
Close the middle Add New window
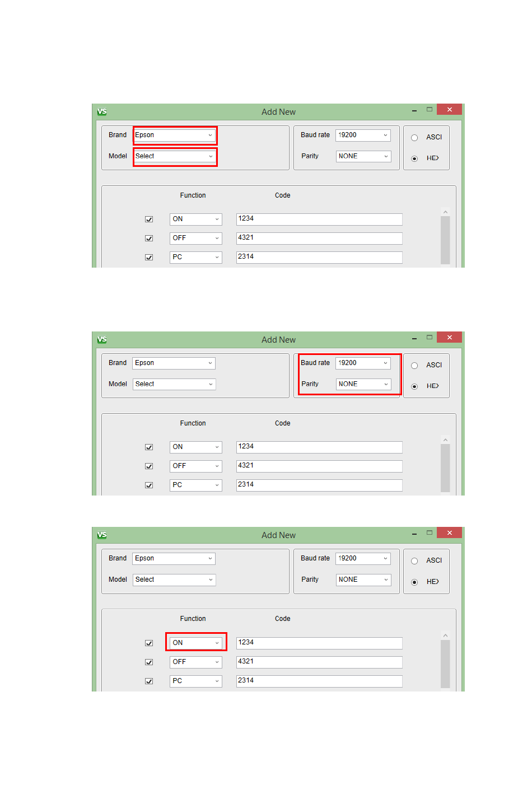450,337
